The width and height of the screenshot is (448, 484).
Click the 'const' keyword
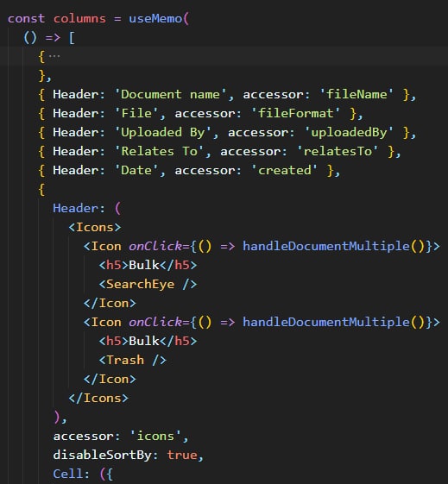26,18
